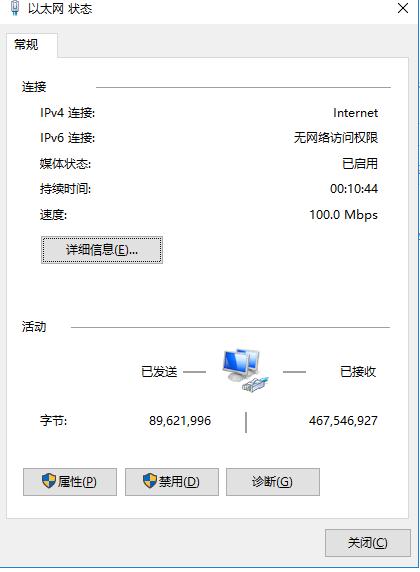Click the received bytes 467,546,927 value

tap(343, 421)
